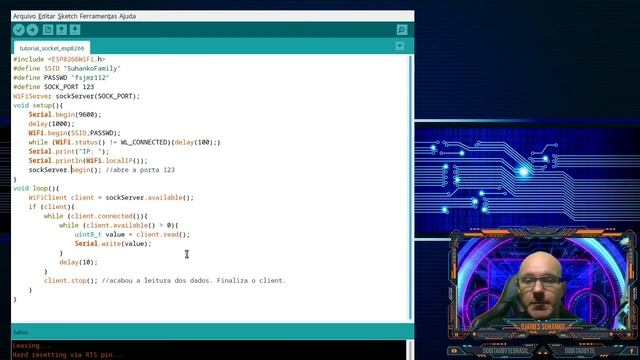Click the 'client.stop();' statement
The height and width of the screenshot is (360, 640).
tap(71, 281)
